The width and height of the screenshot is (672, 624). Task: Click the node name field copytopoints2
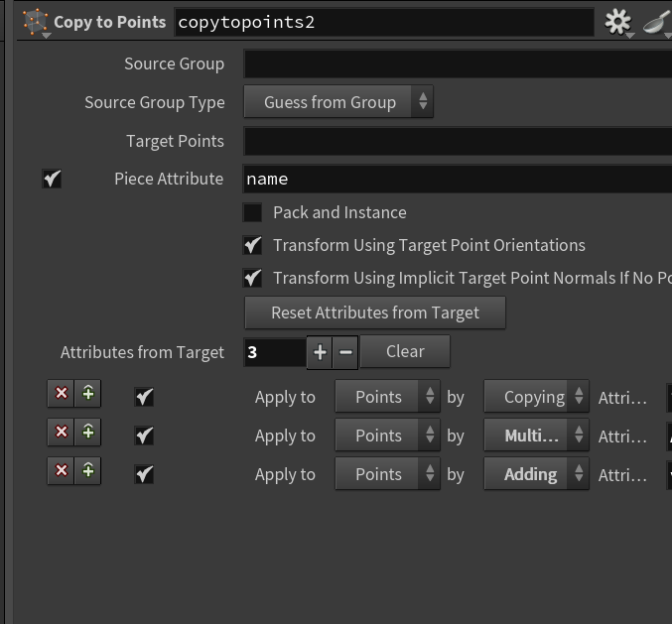[384, 22]
